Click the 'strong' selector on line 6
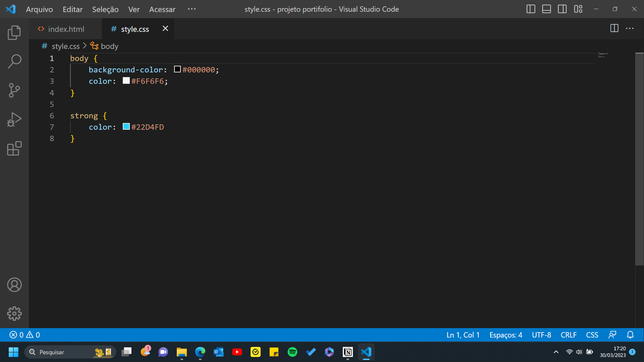 click(84, 116)
